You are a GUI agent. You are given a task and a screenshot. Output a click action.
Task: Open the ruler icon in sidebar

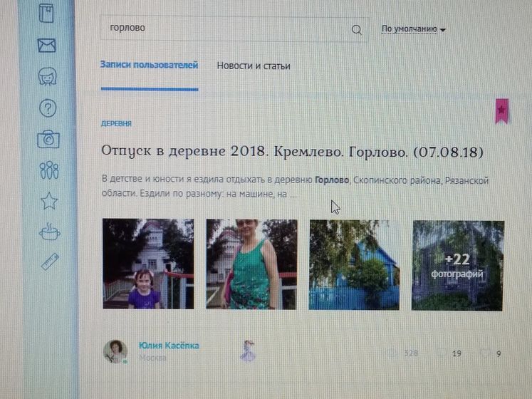click(x=51, y=261)
